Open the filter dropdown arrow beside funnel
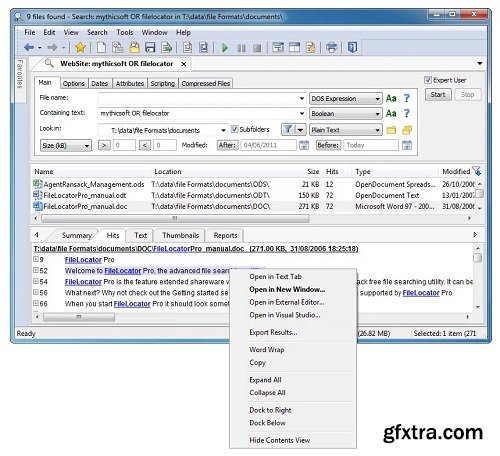This screenshot has height=456, width=500. pos(300,129)
